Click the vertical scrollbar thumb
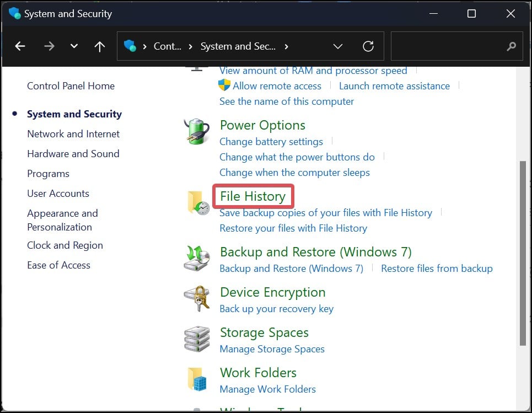 click(523, 254)
